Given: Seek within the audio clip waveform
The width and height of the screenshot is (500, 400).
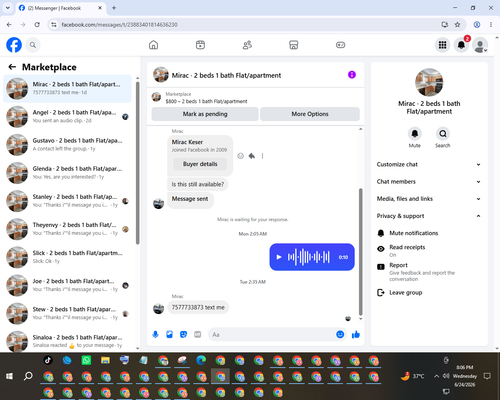Looking at the screenshot, I should 309,257.
